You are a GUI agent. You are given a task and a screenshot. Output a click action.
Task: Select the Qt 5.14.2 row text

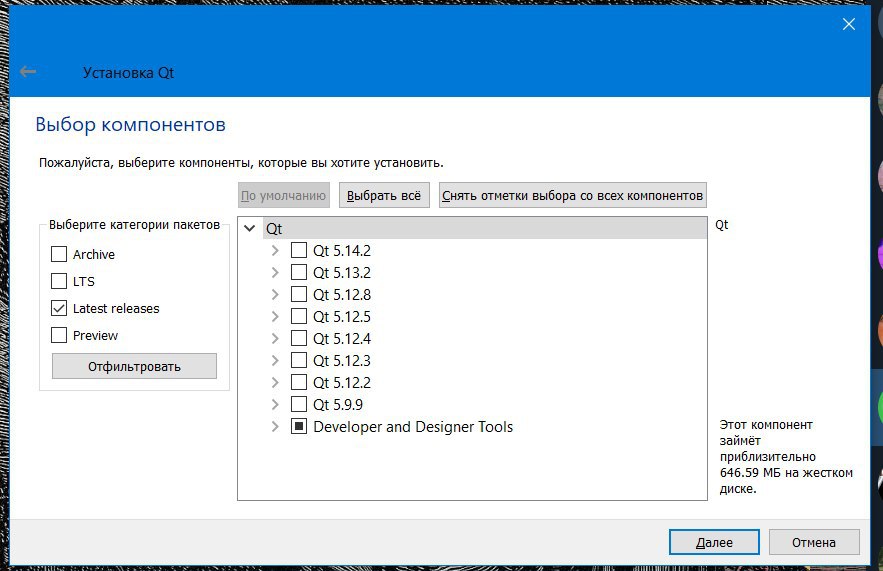pyautogui.click(x=342, y=250)
